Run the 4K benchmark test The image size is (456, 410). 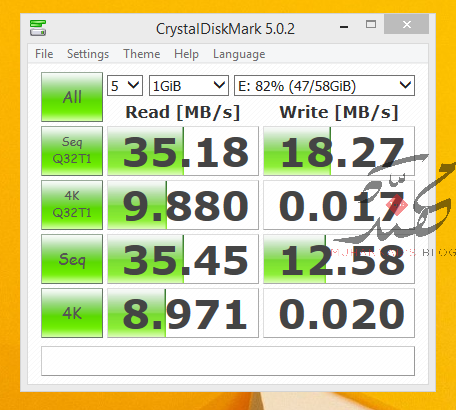tap(72, 313)
